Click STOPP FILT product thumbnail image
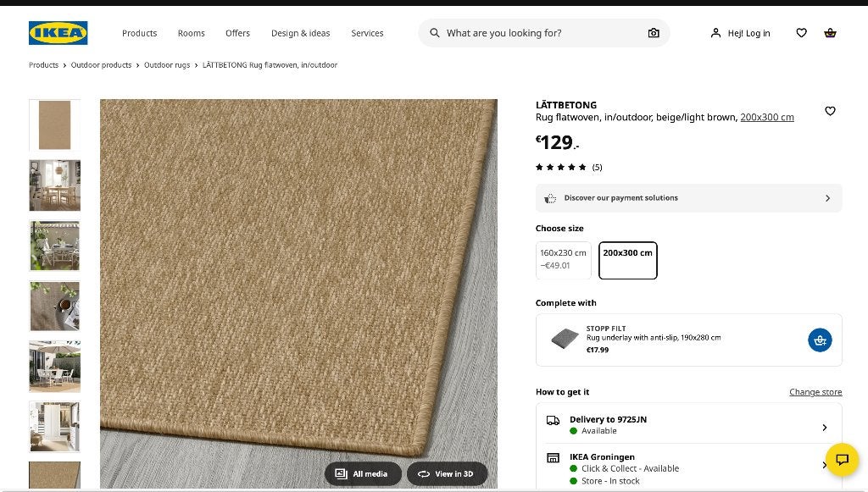Screen dimensions: 868x492 [x=565, y=339]
